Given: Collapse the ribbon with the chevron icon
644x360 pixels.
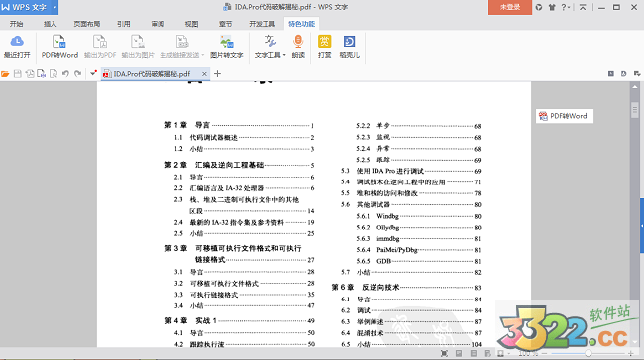Looking at the screenshot, I should [x=583, y=7].
